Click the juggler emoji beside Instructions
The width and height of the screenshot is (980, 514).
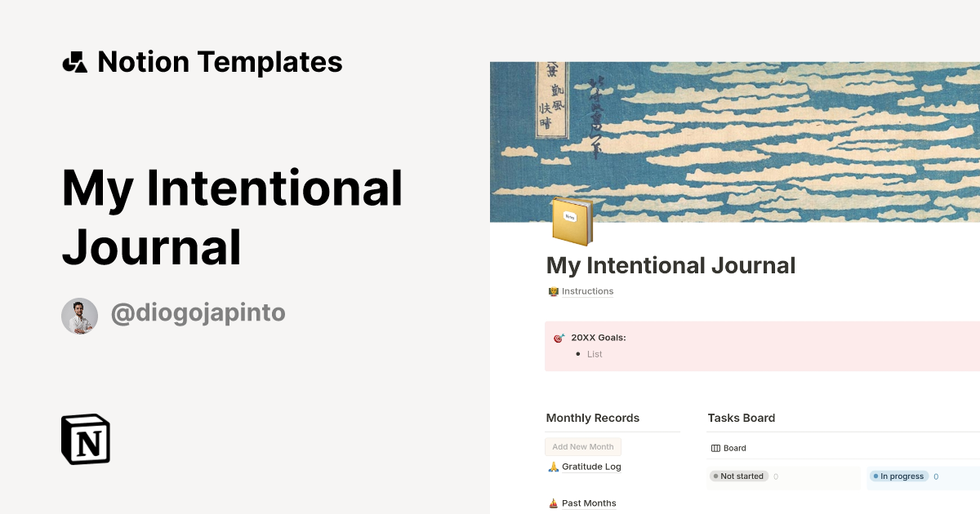pyautogui.click(x=552, y=291)
